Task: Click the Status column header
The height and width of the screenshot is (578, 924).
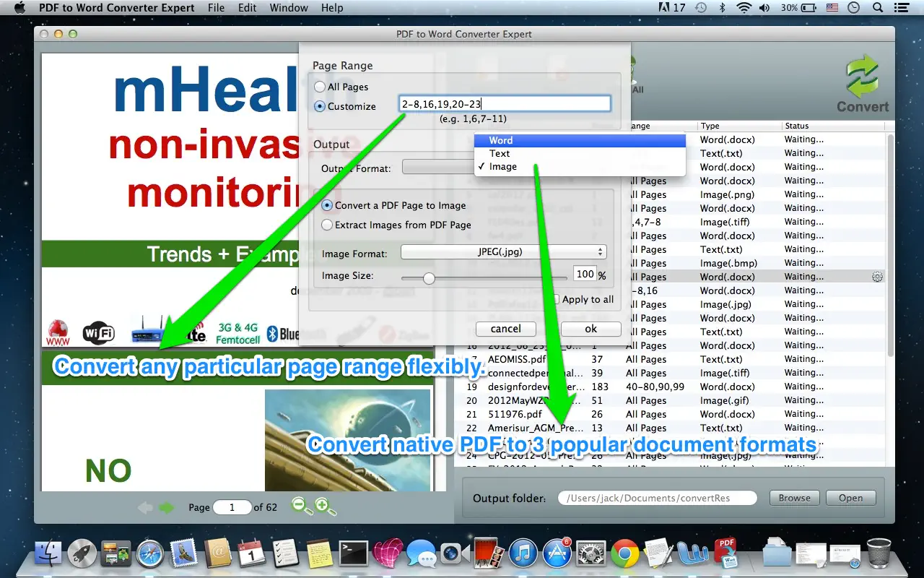Action: 834,126
